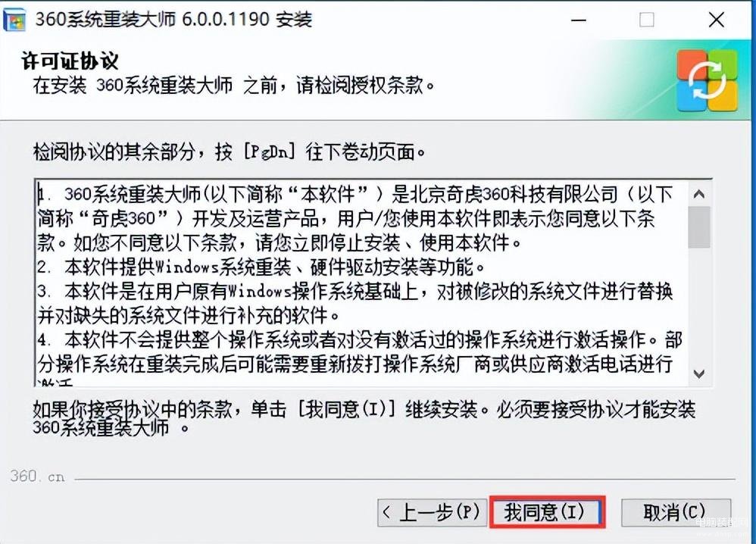Click the colorful 360 reinstall logo in header
Image resolution: width=756 pixels, height=544 pixels.
[x=707, y=80]
